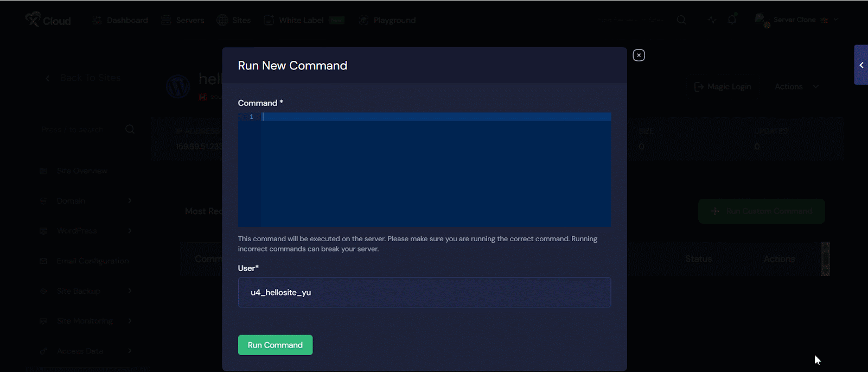
Task: Expand the side panel arrow tab
Action: click(x=861, y=65)
